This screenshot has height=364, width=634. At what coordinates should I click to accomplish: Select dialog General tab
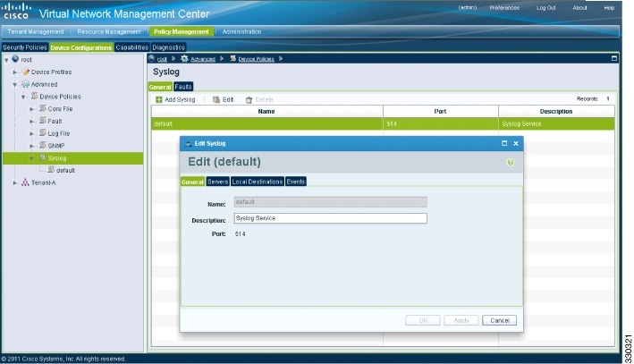pyautogui.click(x=192, y=182)
